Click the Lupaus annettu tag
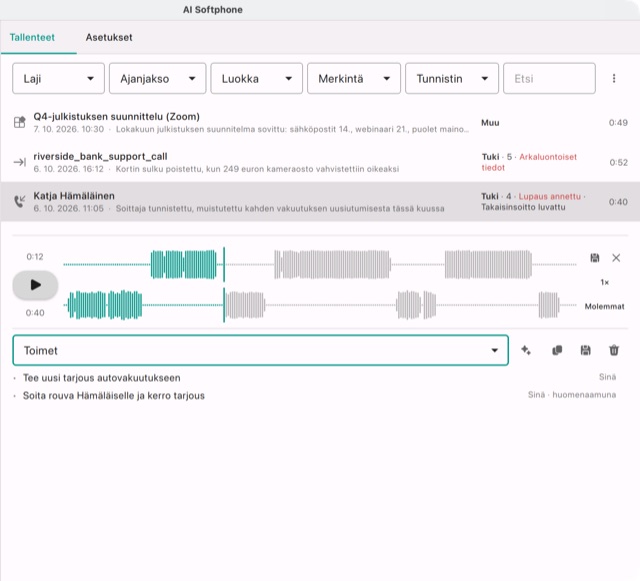640x581 pixels. [549, 196]
